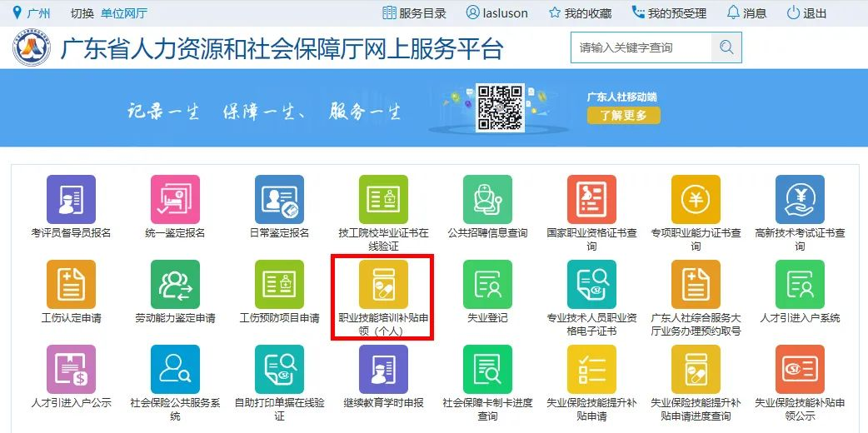Open lasluson user account menu
The width and height of the screenshot is (868, 433).
click(x=497, y=12)
